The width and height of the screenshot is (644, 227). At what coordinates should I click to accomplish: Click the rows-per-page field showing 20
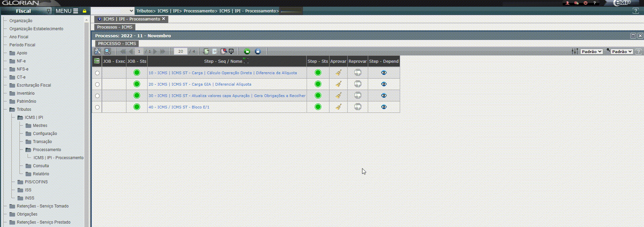[x=181, y=51]
